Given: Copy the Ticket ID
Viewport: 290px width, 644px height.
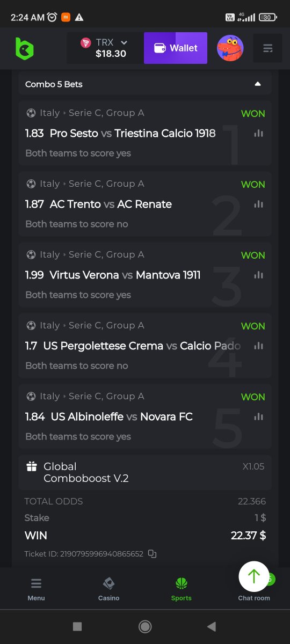Looking at the screenshot, I should click(x=152, y=553).
